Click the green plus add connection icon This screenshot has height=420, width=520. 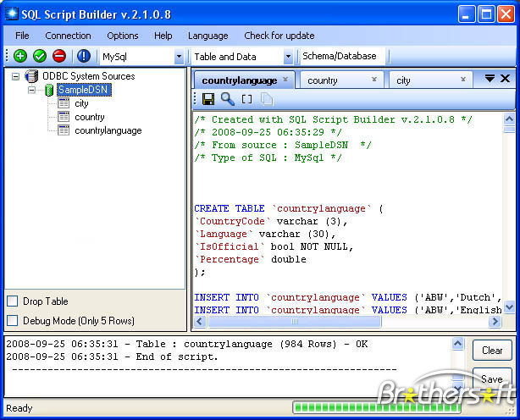[19, 56]
